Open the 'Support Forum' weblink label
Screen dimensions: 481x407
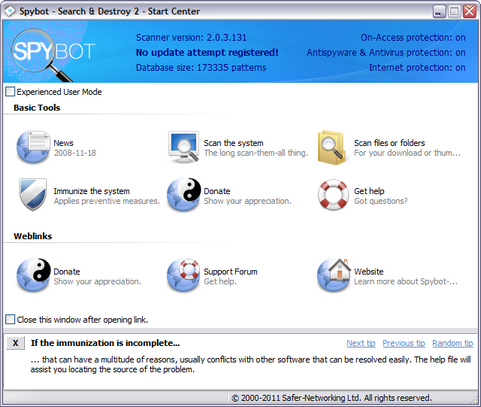[x=230, y=272]
